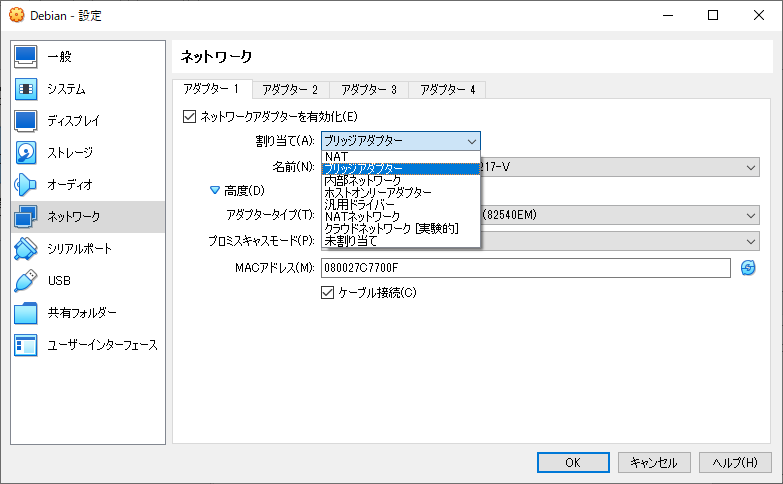Switch to アダプター 2 tab
Viewport: 783px width, 484px height.
[290, 90]
